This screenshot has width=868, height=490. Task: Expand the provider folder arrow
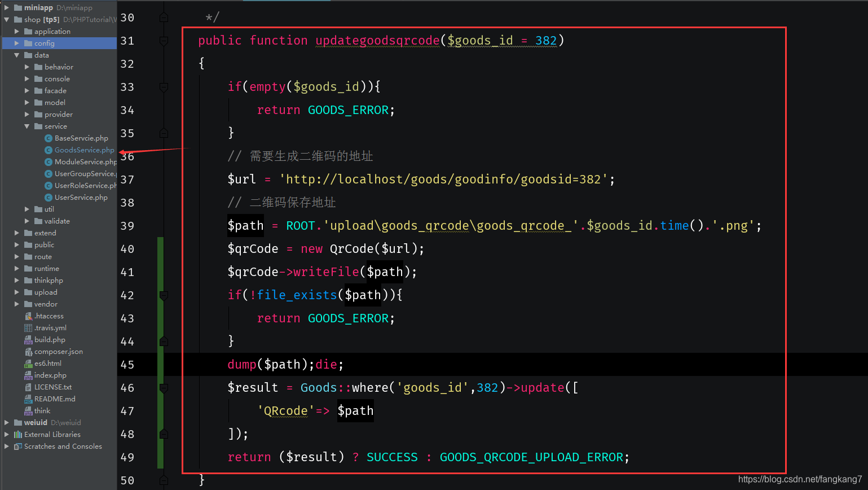click(x=27, y=115)
